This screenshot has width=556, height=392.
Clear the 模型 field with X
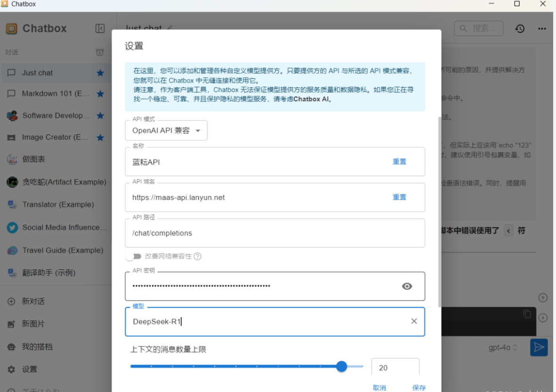coord(414,321)
